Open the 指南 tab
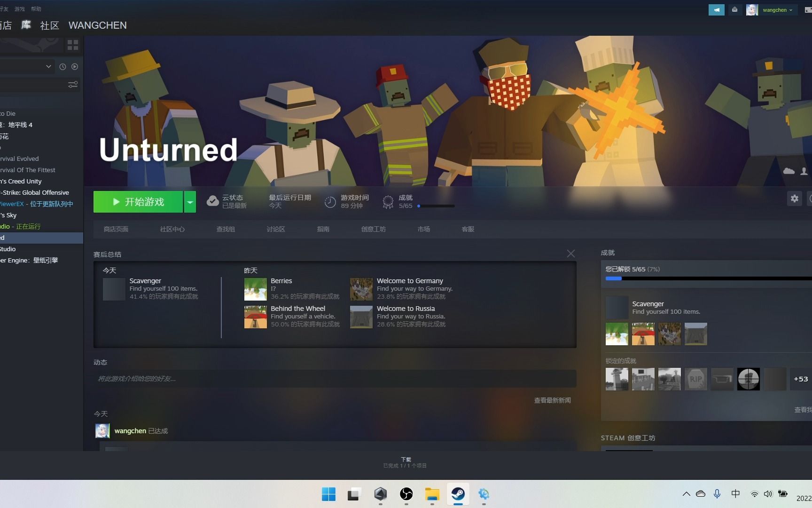The height and width of the screenshot is (508, 812). pyautogui.click(x=323, y=229)
